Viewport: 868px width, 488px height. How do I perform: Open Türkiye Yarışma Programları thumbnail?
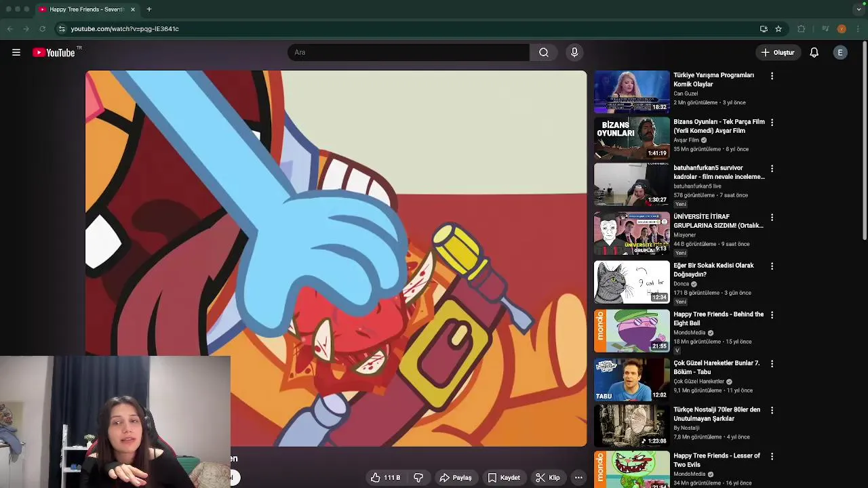tap(632, 91)
